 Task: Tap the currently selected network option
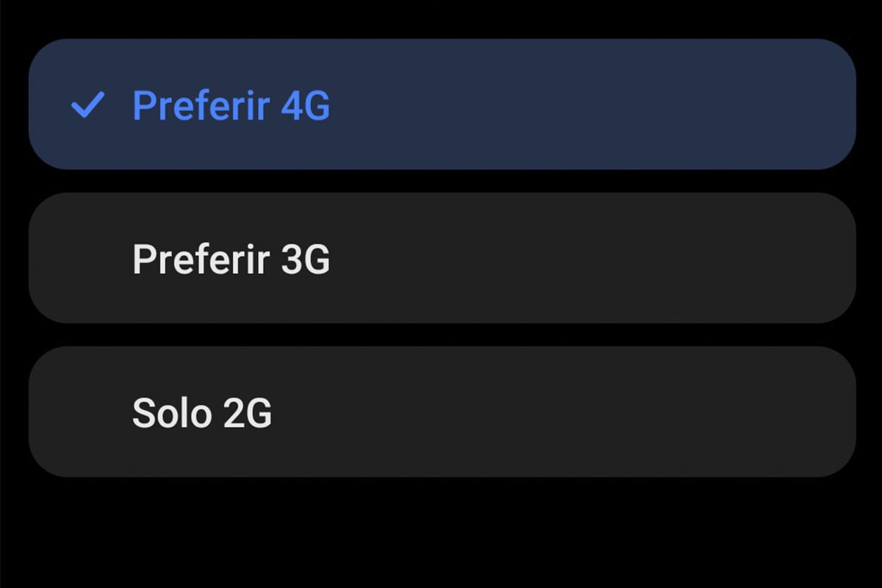[441, 106]
